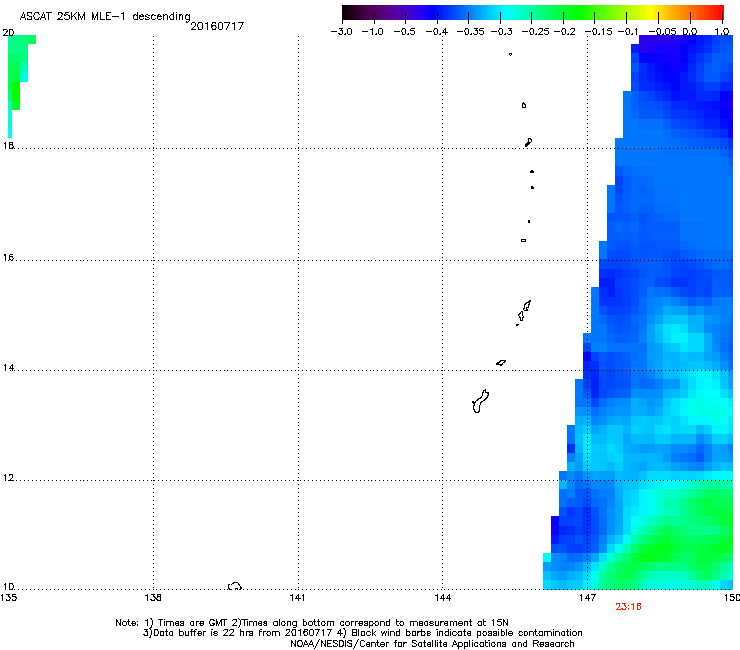Click the colorbar label -0.25
The height and width of the screenshot is (650, 740).
pyautogui.click(x=535, y=32)
